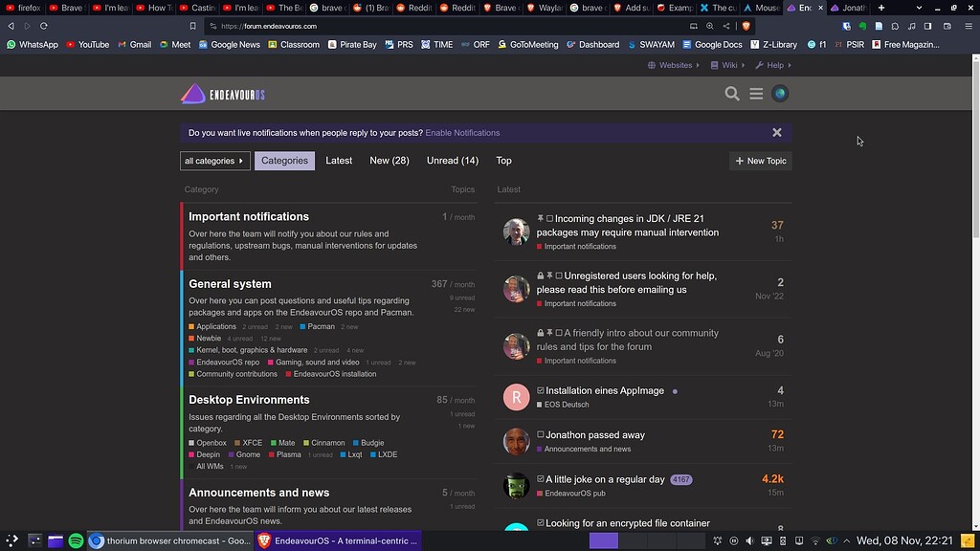Screen dimensions: 980x551
Task: Open the hamburger sidebar menu
Action: (756, 94)
